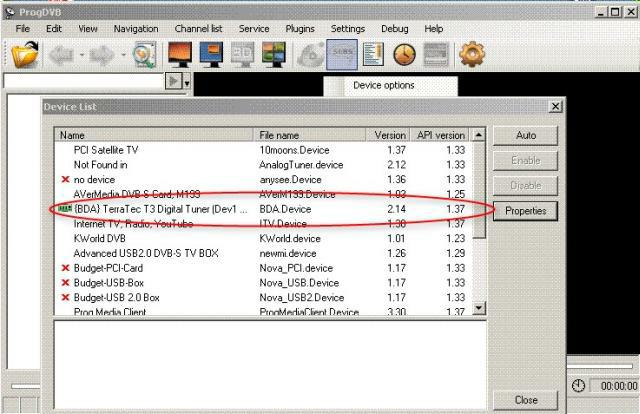
Task: Open the Plugins menu
Action: click(x=300, y=29)
